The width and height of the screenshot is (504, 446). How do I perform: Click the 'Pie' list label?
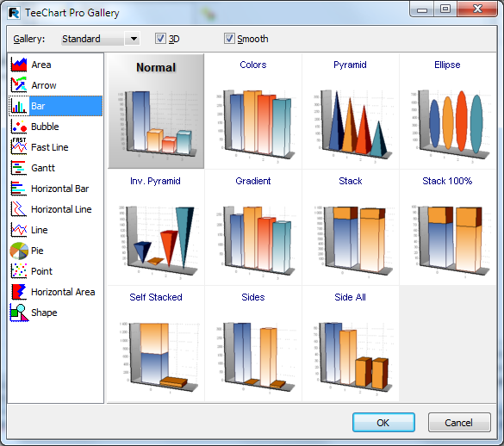(37, 251)
